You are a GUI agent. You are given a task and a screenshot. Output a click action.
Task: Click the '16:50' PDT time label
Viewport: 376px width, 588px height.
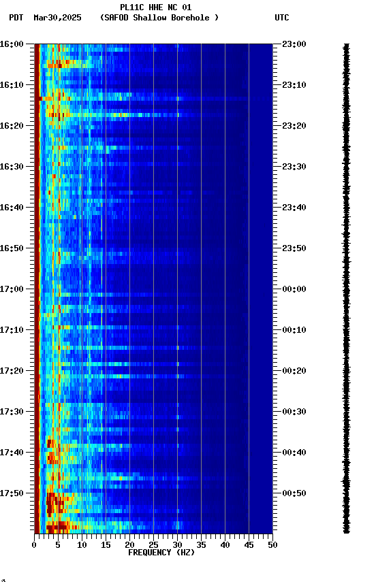pos(12,248)
